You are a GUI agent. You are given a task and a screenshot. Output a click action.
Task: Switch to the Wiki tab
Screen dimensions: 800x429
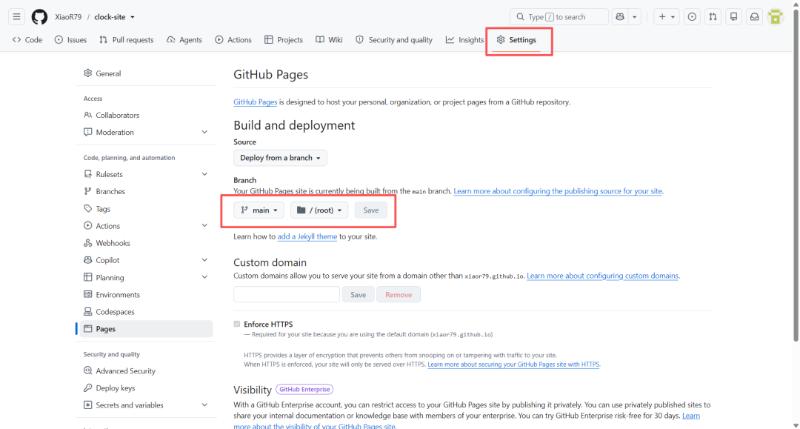pyautogui.click(x=329, y=40)
